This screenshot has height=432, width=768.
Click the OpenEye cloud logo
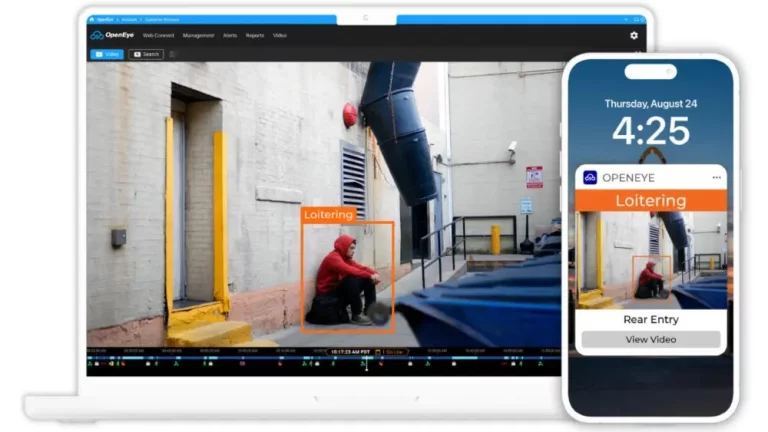coord(97,35)
